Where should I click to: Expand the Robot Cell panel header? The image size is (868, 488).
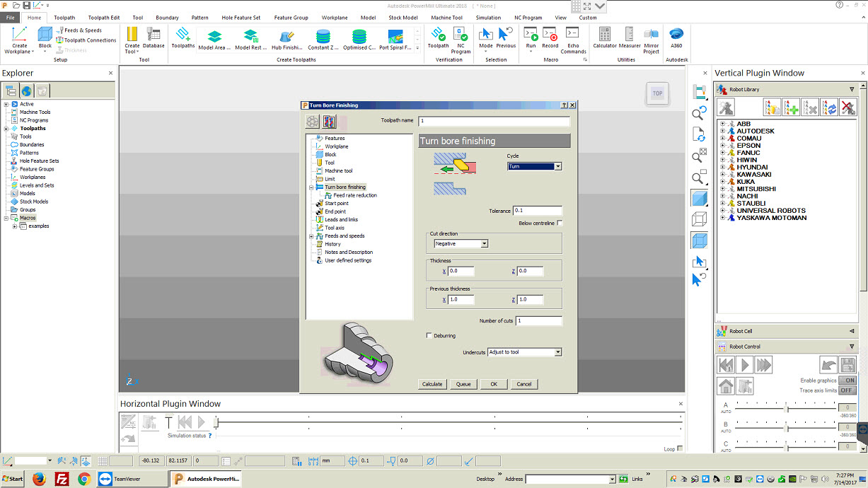point(852,331)
